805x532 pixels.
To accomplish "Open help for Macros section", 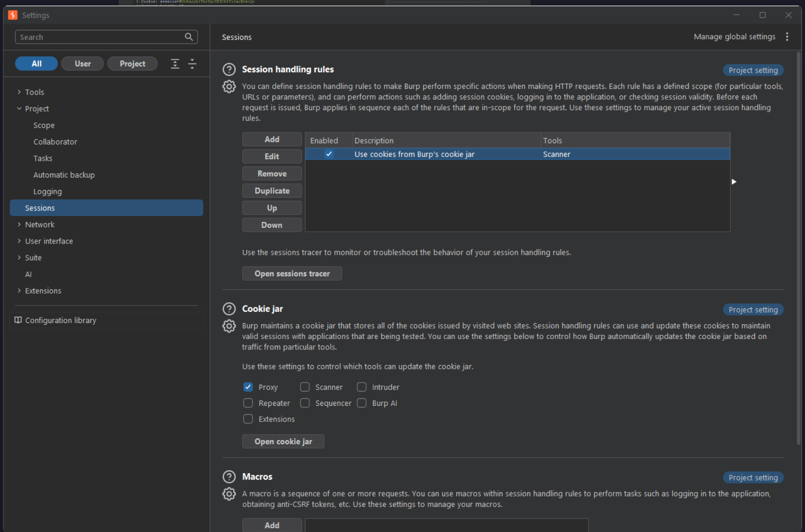I will click(x=229, y=477).
